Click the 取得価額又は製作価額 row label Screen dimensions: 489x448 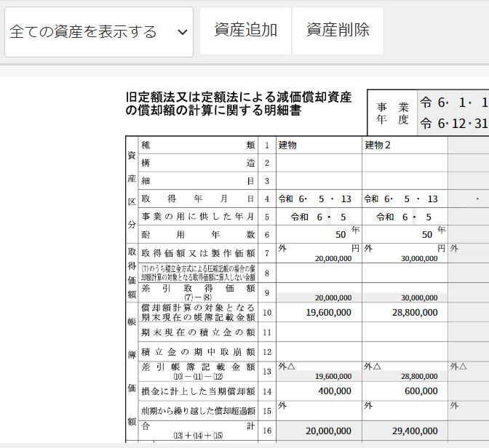coord(198,253)
